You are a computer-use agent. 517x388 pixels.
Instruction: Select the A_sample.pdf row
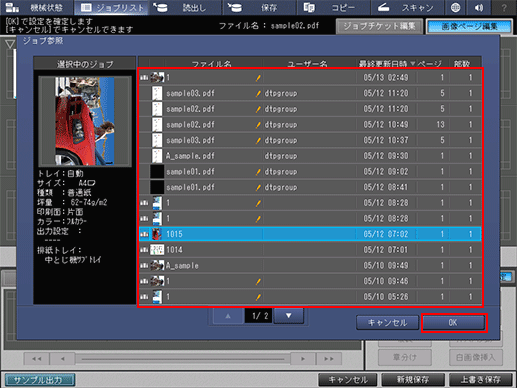pos(310,156)
